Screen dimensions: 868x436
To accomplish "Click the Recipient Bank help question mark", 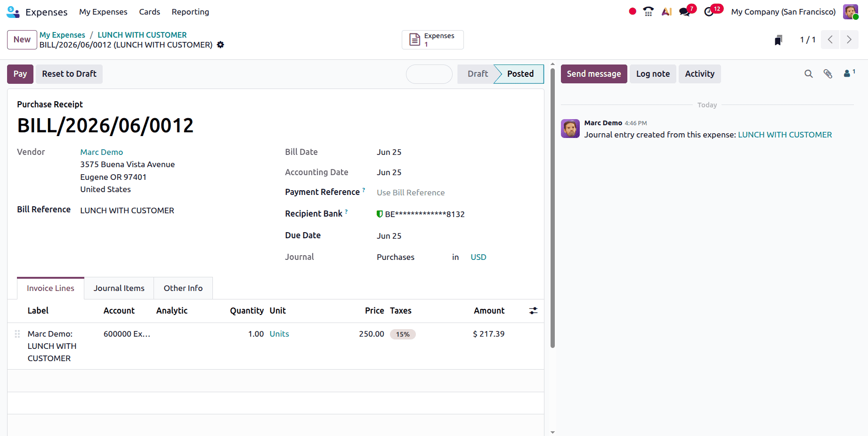I will pos(346,211).
